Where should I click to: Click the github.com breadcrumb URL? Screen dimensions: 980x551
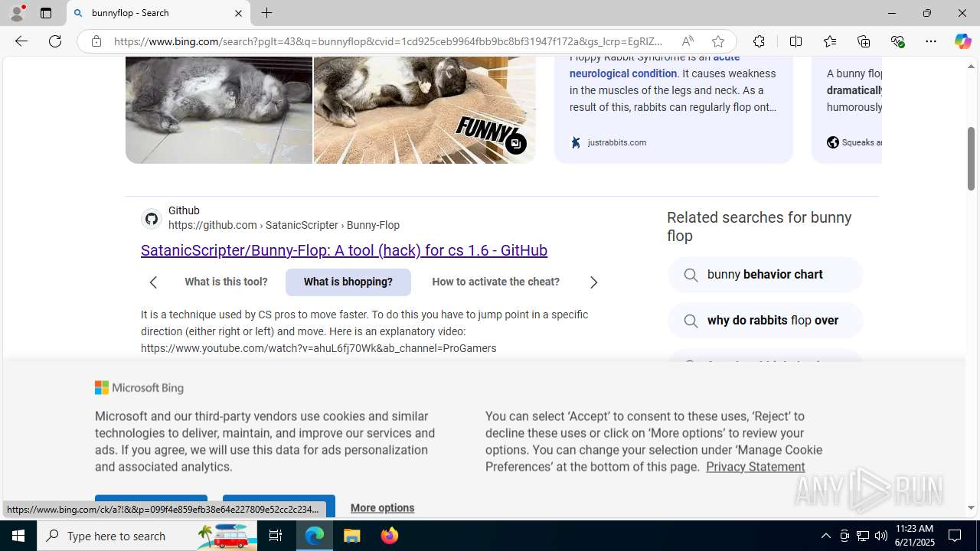[x=283, y=225]
